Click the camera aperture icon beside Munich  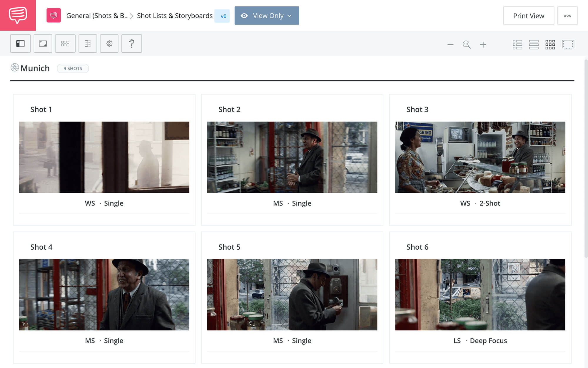15,67
